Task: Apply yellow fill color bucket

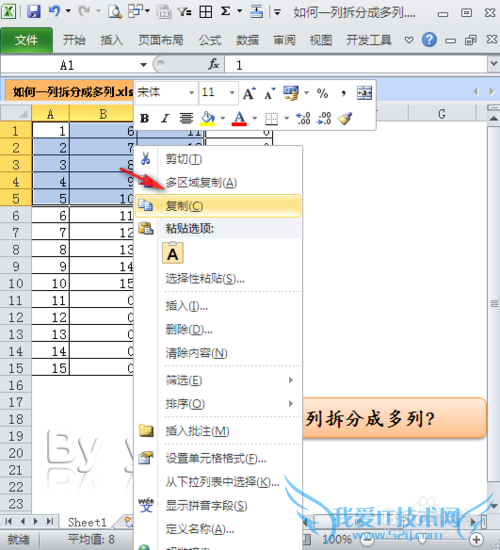Action: point(207,119)
